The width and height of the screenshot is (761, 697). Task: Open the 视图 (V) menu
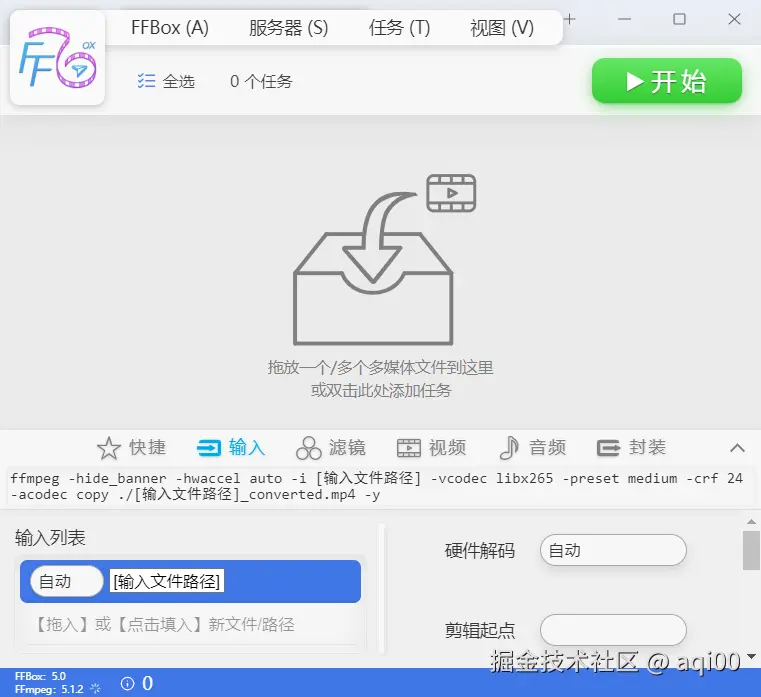(x=502, y=28)
